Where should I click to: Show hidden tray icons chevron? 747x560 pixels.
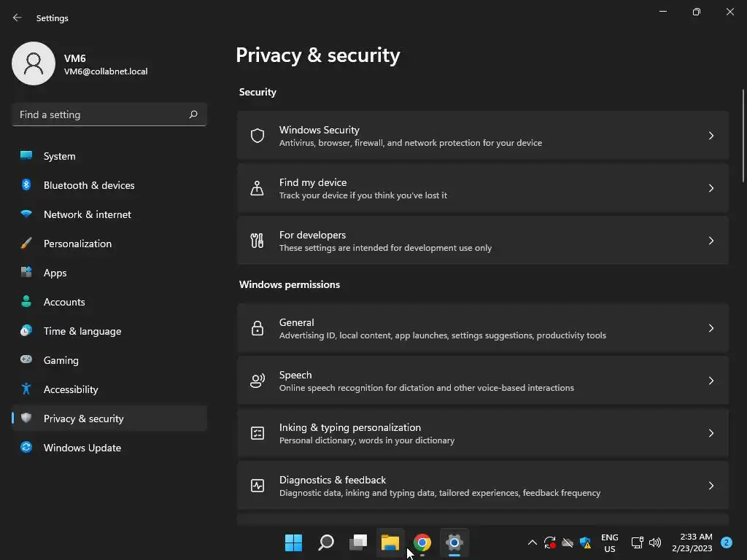[x=532, y=542]
